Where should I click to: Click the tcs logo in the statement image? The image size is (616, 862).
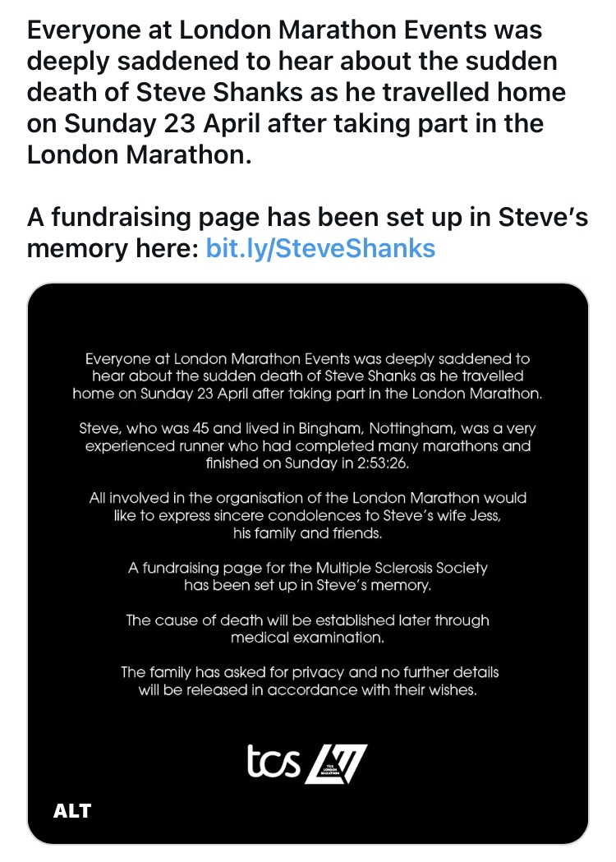pos(274,762)
